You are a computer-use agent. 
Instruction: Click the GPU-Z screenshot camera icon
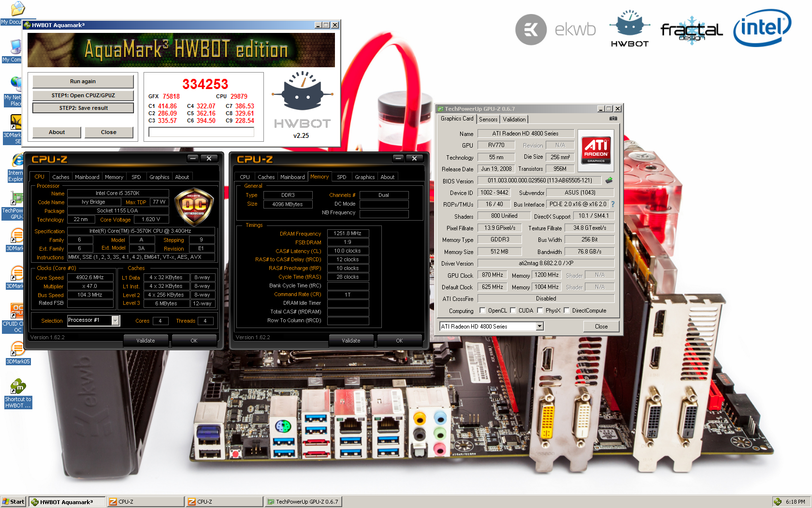pos(613,119)
